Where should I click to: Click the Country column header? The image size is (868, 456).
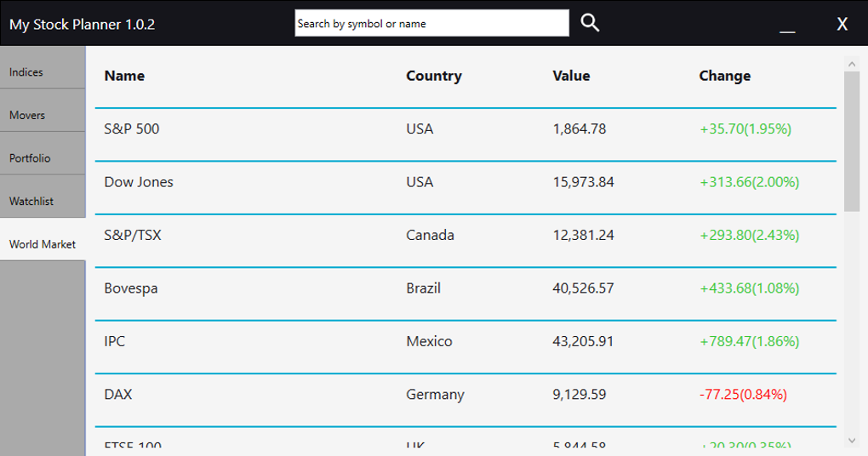click(x=434, y=76)
